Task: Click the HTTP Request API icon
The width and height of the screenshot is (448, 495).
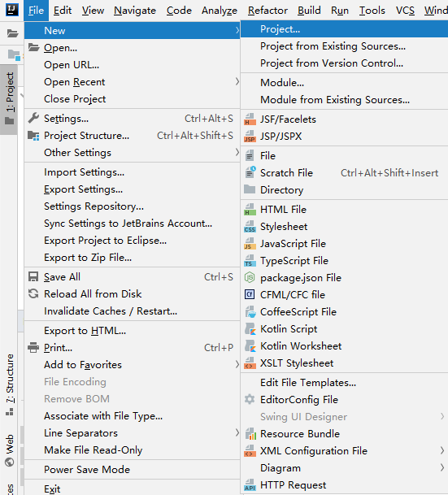Action: pyautogui.click(x=250, y=485)
